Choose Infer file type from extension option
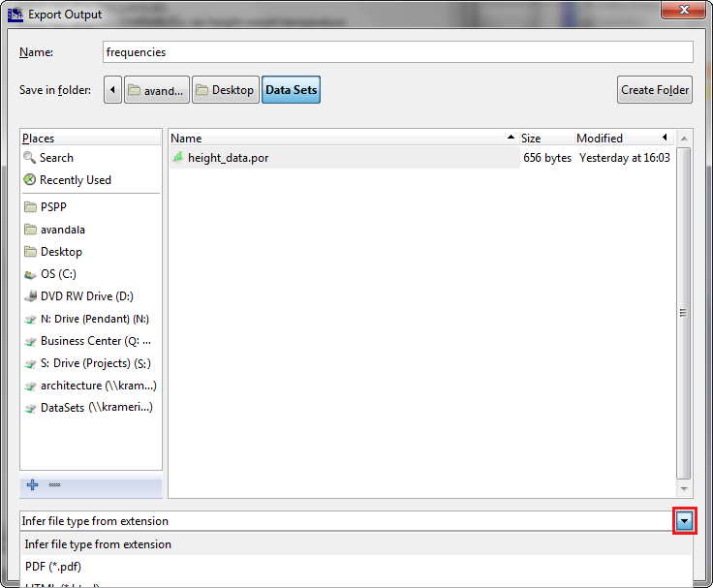 (x=356, y=544)
